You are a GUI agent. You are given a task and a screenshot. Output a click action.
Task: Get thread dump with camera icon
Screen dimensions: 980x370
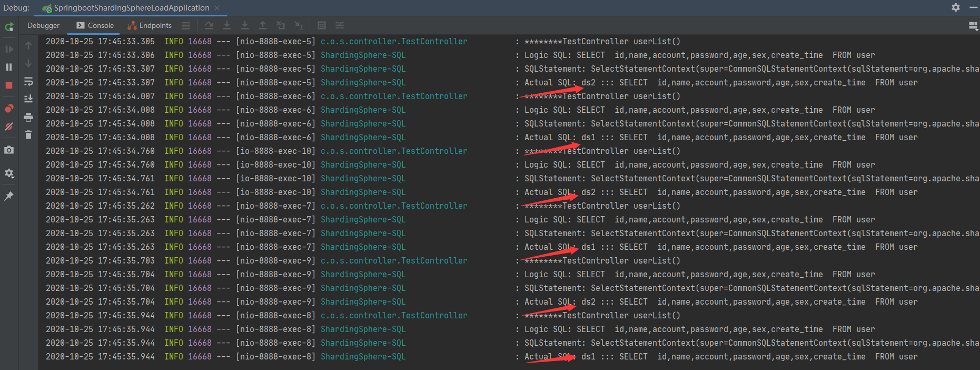(9, 150)
